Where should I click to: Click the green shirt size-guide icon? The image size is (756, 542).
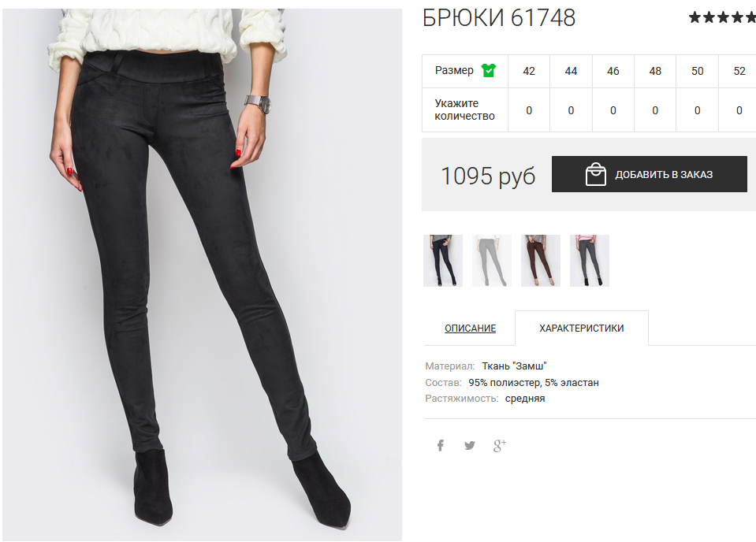[489, 71]
